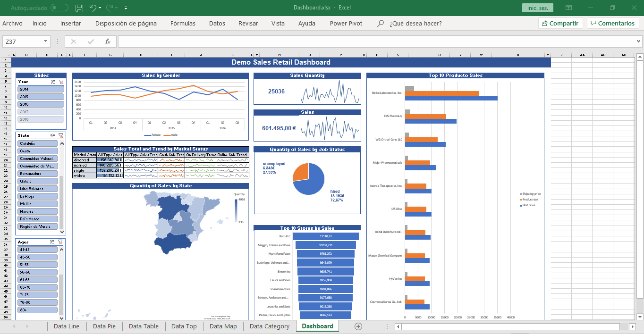Click the State slicer's down scroll arrow

click(61, 232)
